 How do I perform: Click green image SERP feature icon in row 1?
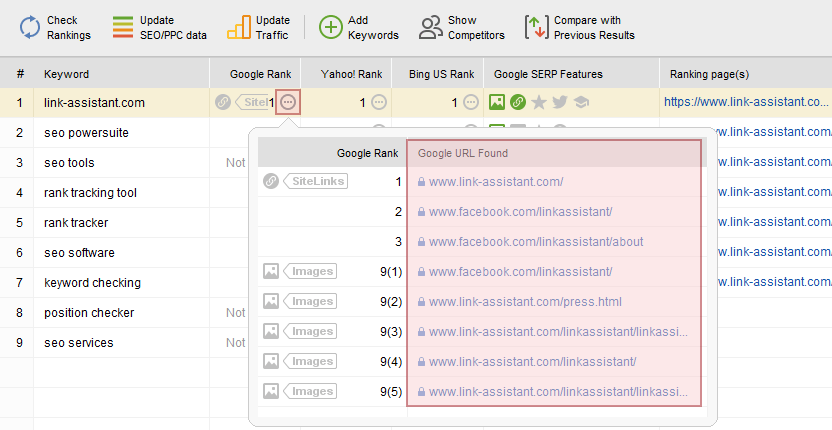click(x=497, y=102)
